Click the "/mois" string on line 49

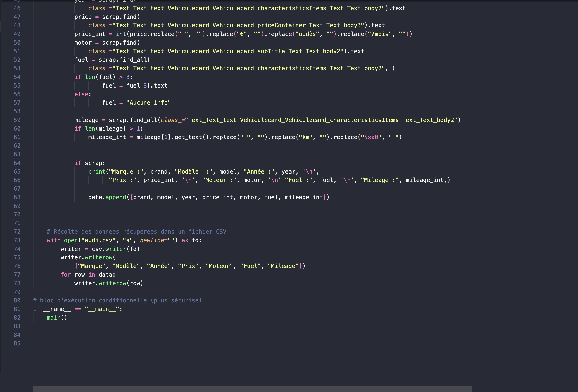380,34
